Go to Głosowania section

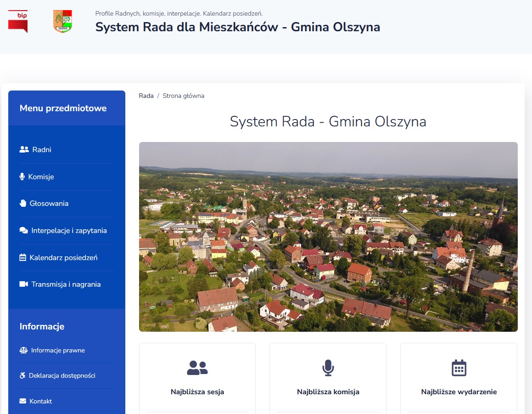49,204
